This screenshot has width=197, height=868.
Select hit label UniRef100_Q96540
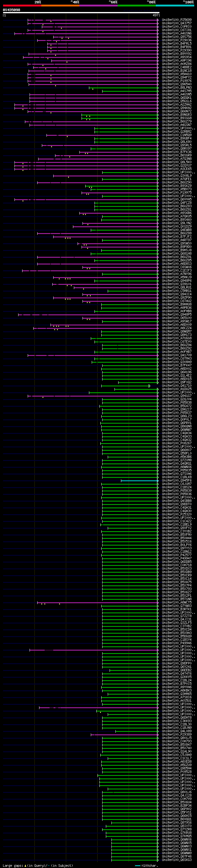pos(176,84)
